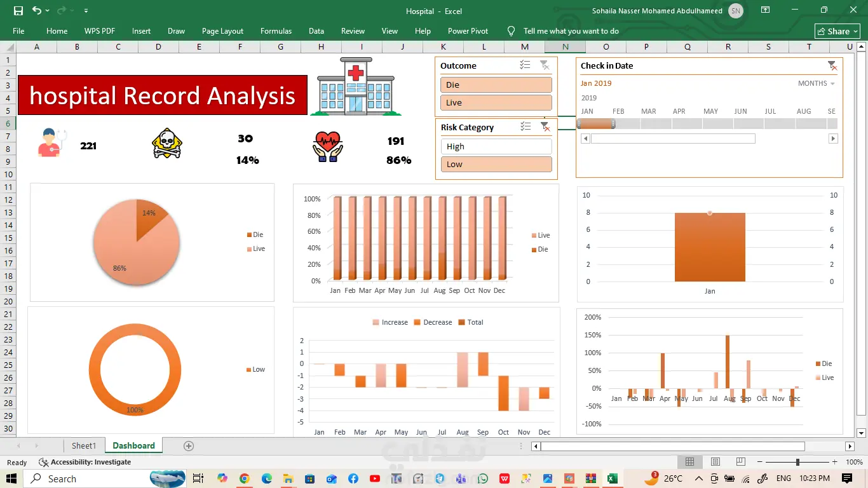
Task: Clear the Outcome slicer filter
Action: (x=545, y=65)
